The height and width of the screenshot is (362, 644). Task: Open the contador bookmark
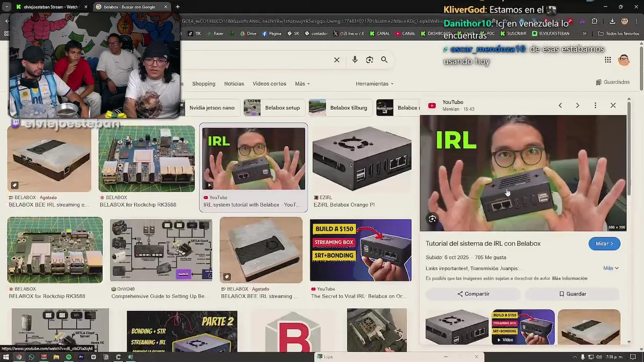(315, 34)
